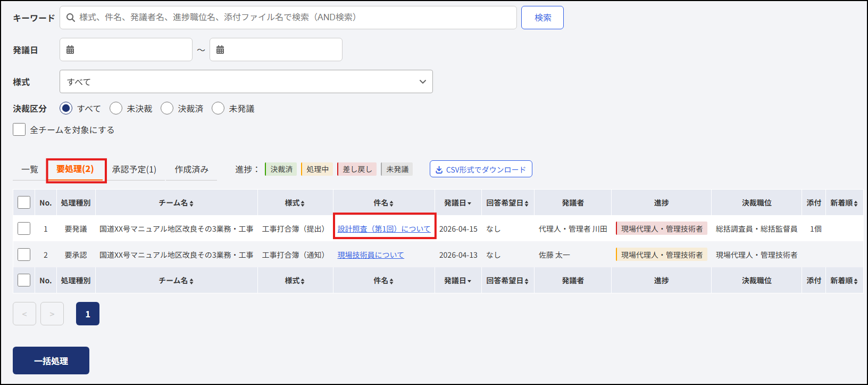Click 総括調査員・総括監督員 cell
Viewport: 868px width, 385px height.
pyautogui.click(x=756, y=229)
